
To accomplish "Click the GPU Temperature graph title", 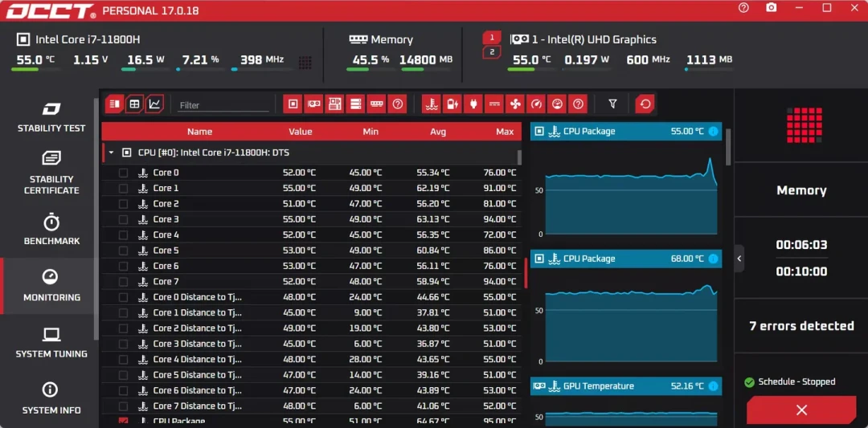I will [x=599, y=386].
